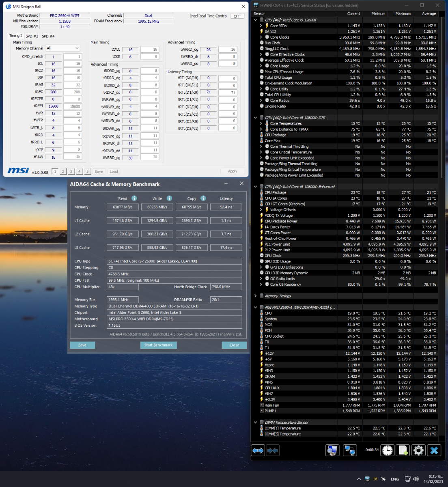This screenshot has height=487, width=448.
Task: Switch to the Timing I tab
Action: point(15,36)
